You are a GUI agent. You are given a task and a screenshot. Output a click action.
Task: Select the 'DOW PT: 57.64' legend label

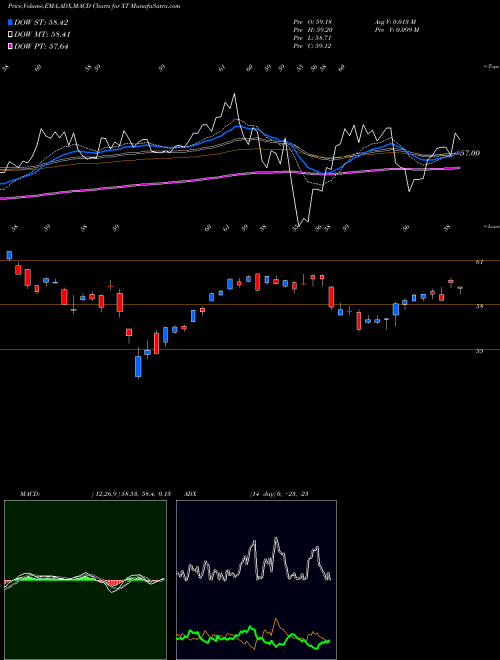pos(41,46)
